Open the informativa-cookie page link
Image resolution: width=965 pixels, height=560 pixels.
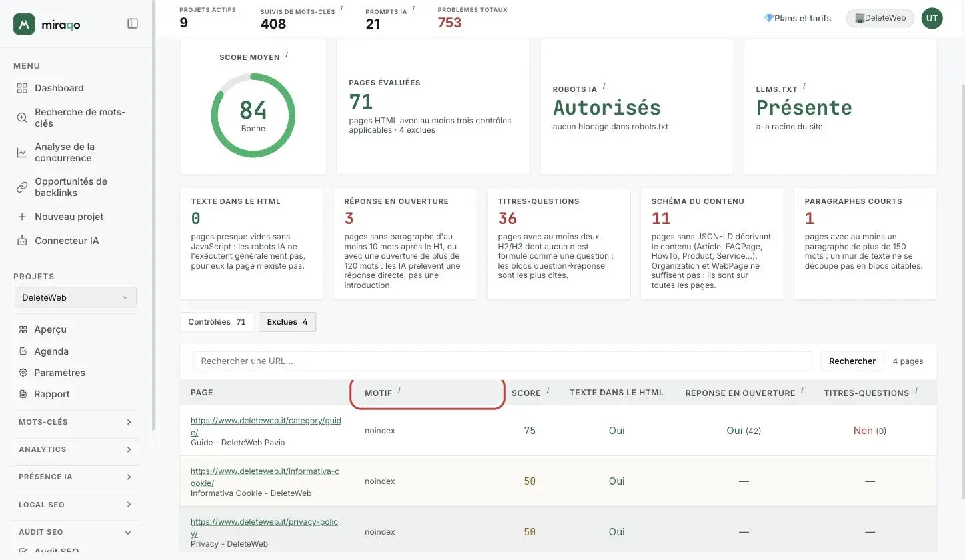point(265,477)
